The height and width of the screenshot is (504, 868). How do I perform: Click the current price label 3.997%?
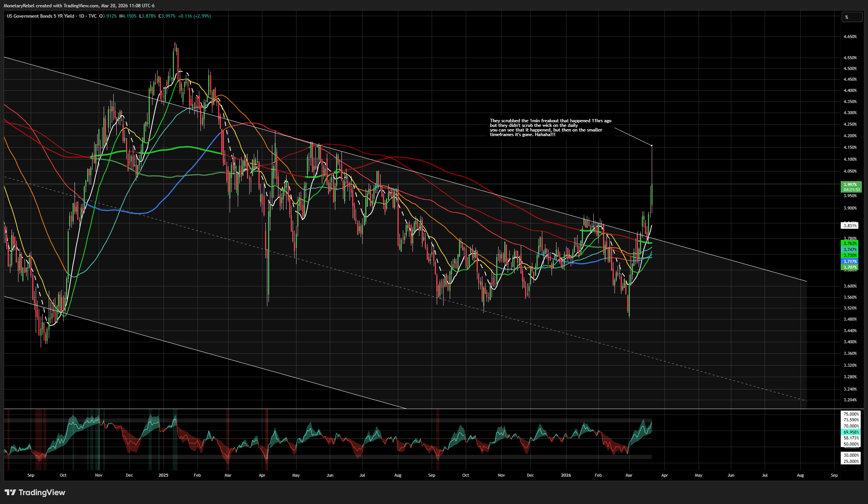[x=850, y=185]
